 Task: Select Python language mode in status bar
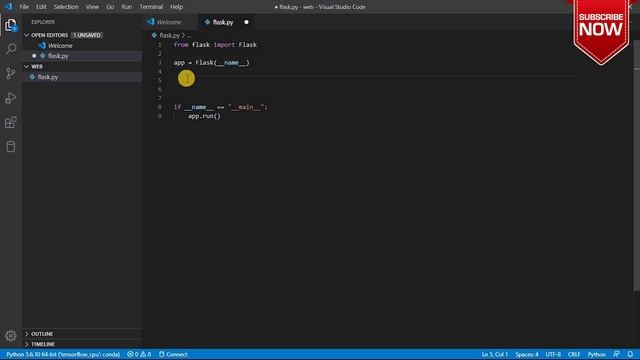pyautogui.click(x=596, y=354)
